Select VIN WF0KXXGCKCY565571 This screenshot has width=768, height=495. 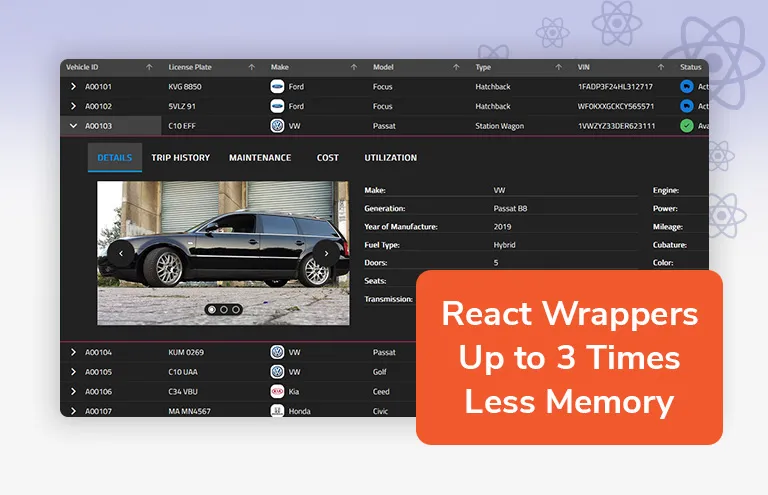click(616, 106)
